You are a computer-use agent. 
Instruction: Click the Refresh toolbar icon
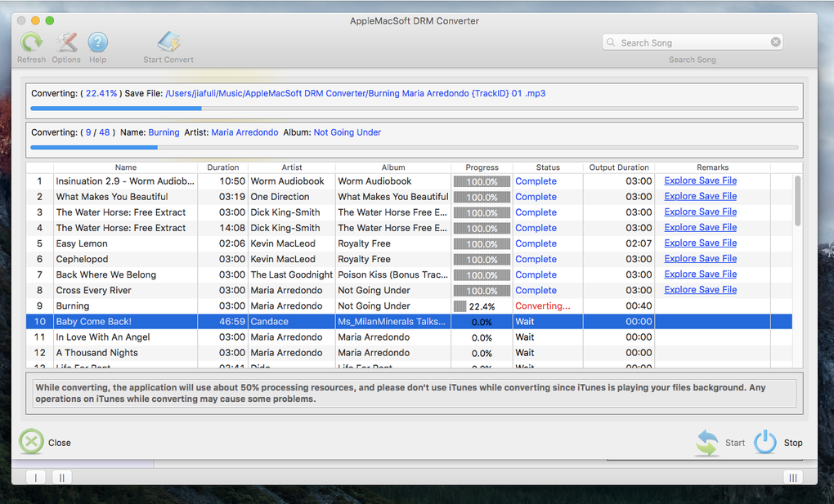pyautogui.click(x=31, y=42)
